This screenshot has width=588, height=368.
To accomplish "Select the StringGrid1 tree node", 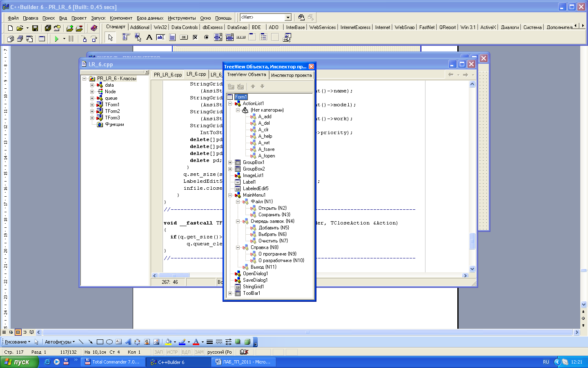I will 253,287.
